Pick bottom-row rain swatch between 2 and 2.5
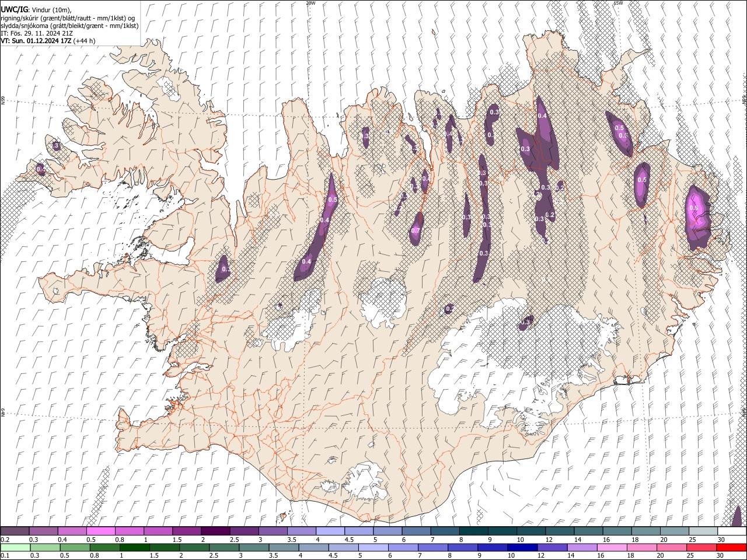This screenshot has height=560, width=747. coord(194,547)
